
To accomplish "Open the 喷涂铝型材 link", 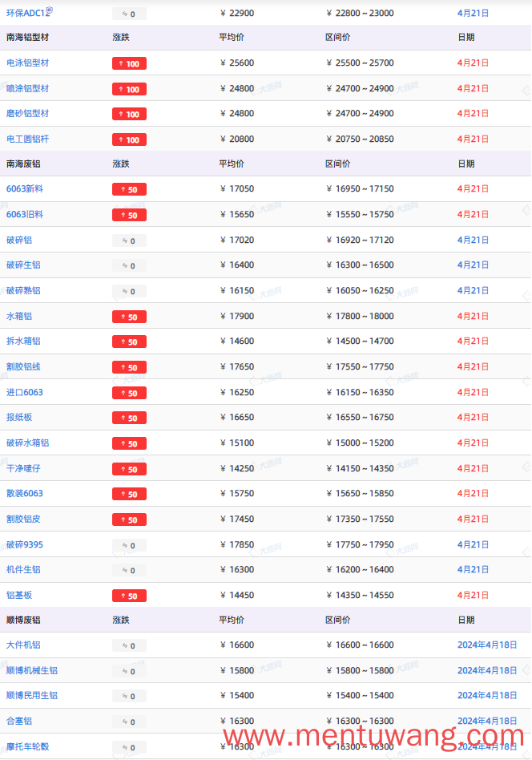I will coord(27,89).
